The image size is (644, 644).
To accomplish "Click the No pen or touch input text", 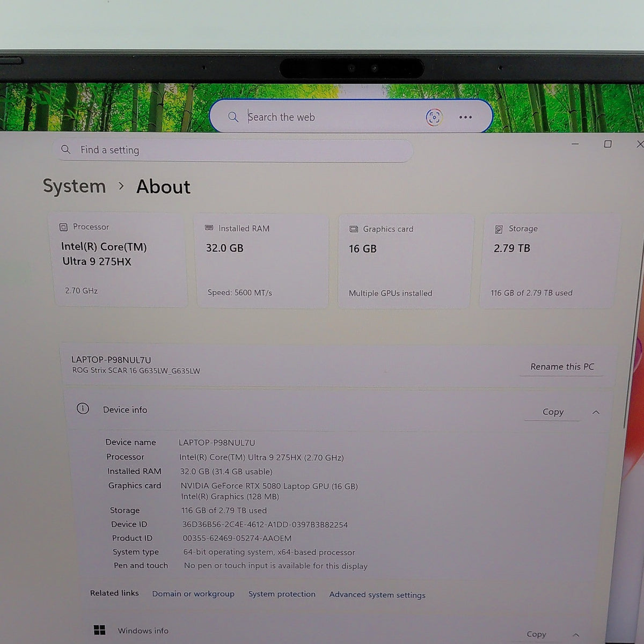I will pos(276,566).
